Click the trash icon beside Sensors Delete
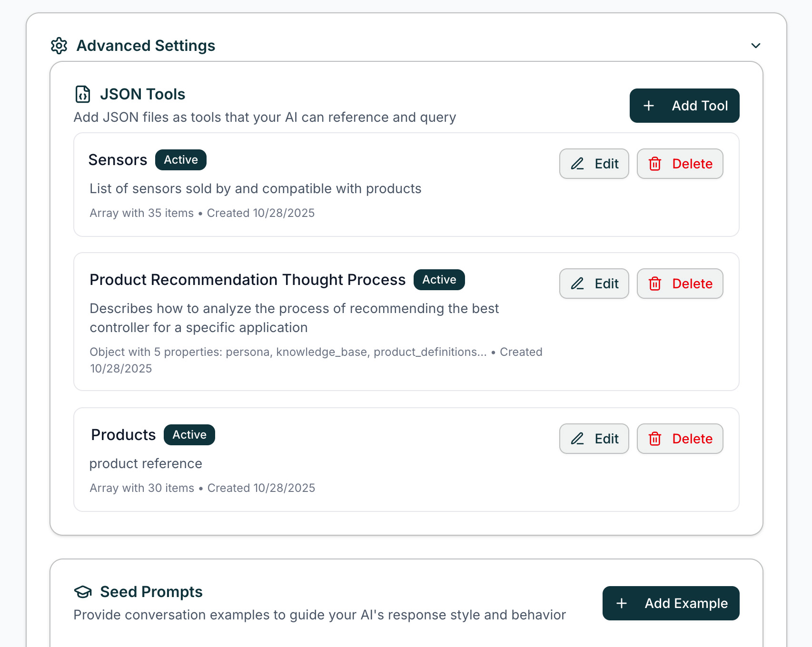812x647 pixels. point(655,164)
